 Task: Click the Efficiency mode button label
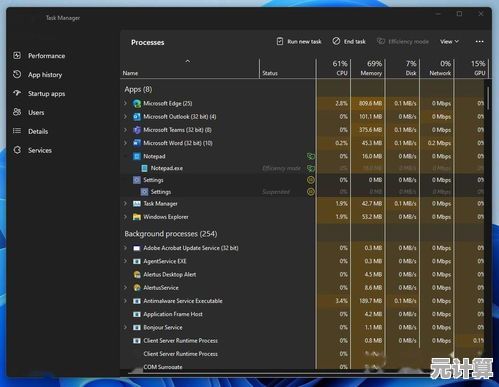pos(409,42)
